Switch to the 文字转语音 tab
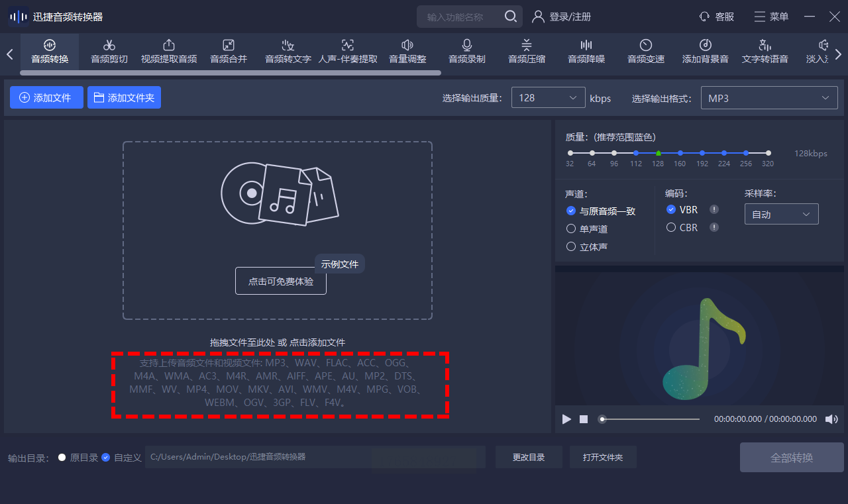 [x=765, y=52]
